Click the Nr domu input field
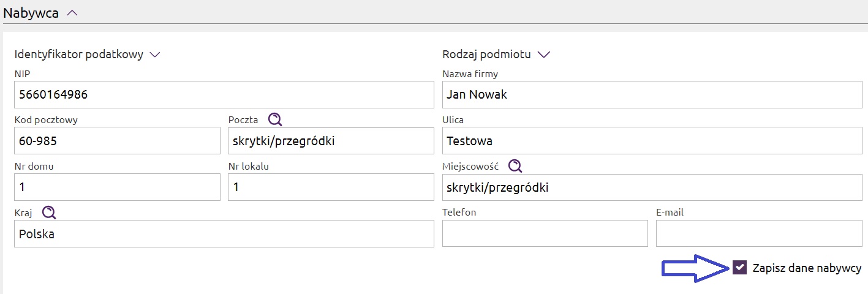 117,187
